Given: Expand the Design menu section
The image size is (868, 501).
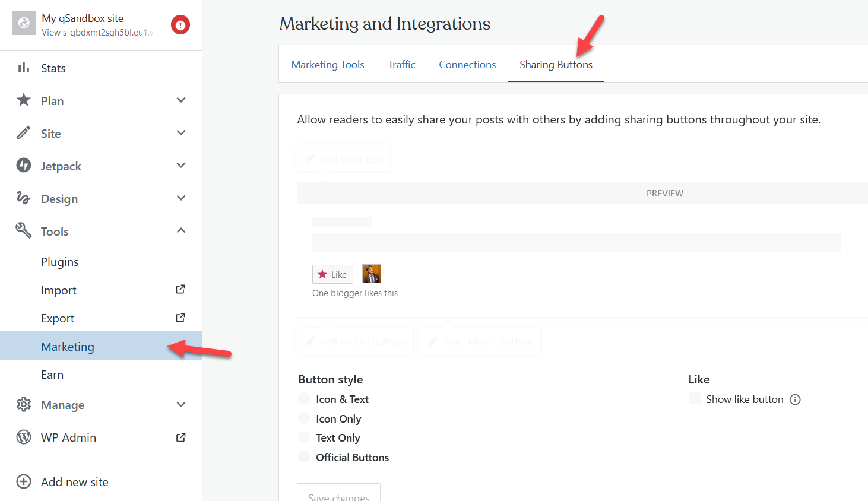Looking at the screenshot, I should point(180,198).
